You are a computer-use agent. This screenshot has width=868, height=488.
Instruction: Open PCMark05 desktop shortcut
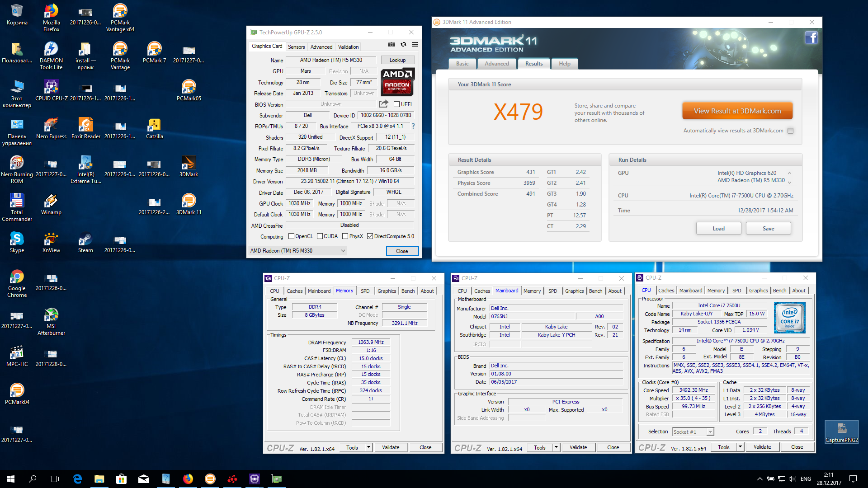click(189, 90)
